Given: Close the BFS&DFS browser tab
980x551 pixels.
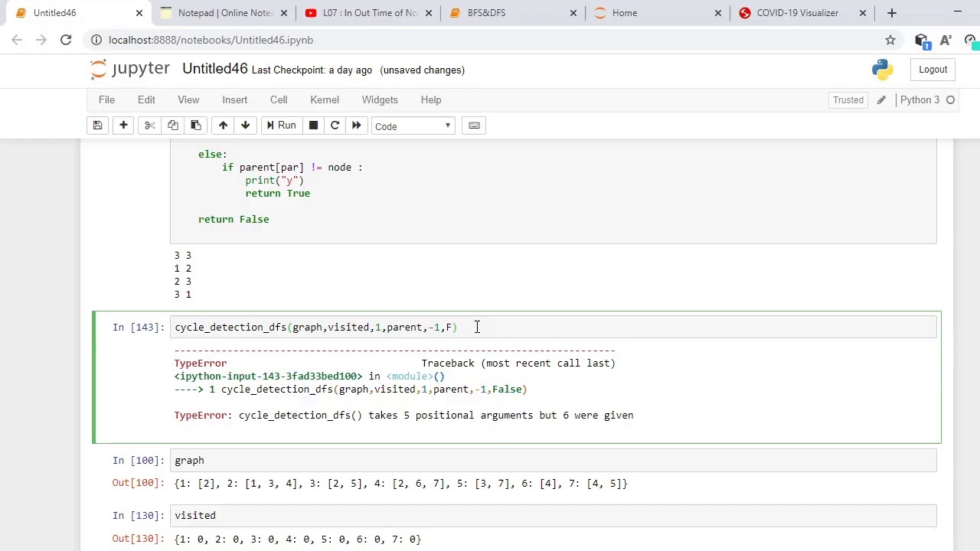Looking at the screenshot, I should coord(573,13).
